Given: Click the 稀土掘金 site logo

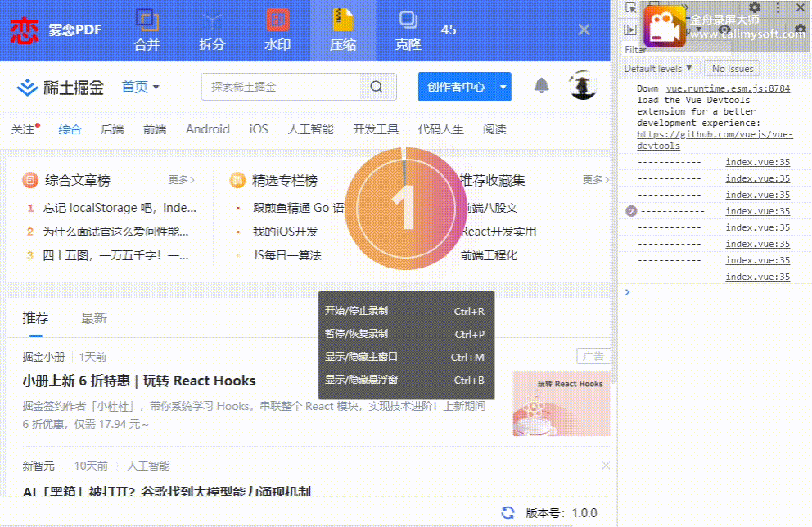Looking at the screenshot, I should pyautogui.click(x=60, y=87).
